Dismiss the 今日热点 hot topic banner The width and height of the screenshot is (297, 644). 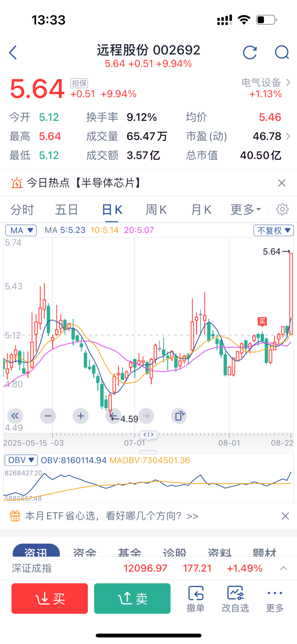(x=282, y=183)
